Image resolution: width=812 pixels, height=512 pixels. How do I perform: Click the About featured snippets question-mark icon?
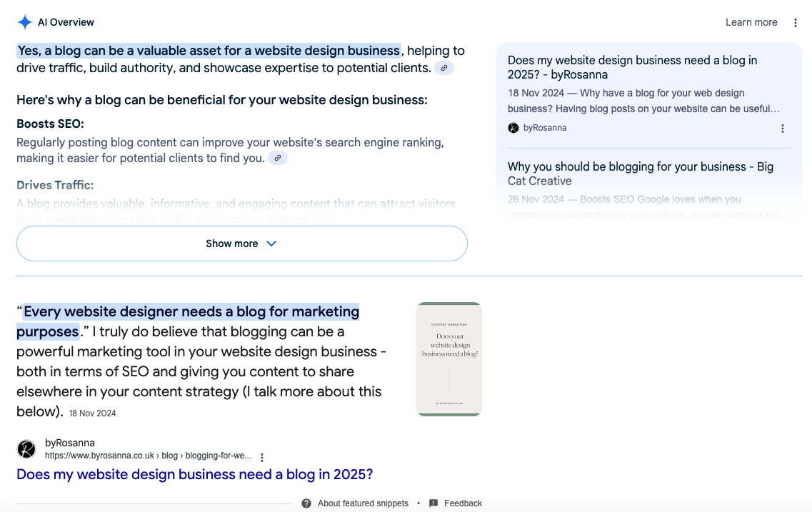(306, 503)
